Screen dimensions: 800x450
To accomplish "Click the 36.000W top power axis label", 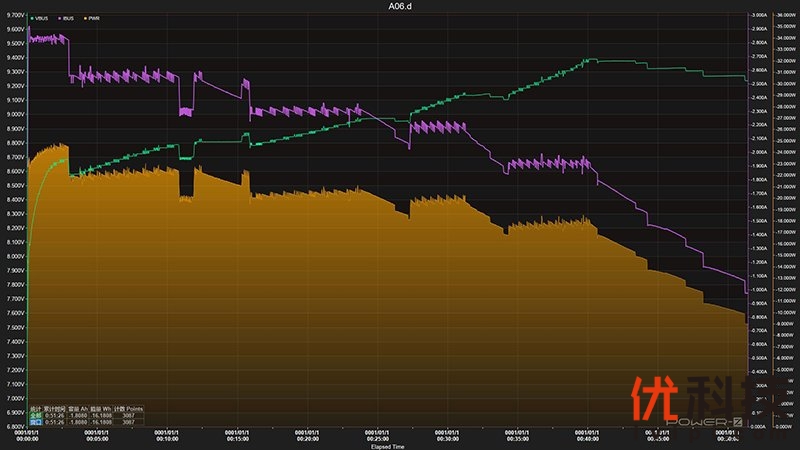I will point(781,16).
